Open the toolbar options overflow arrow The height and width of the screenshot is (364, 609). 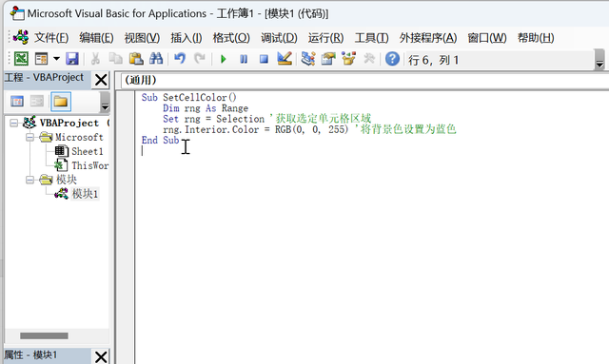click(599, 60)
